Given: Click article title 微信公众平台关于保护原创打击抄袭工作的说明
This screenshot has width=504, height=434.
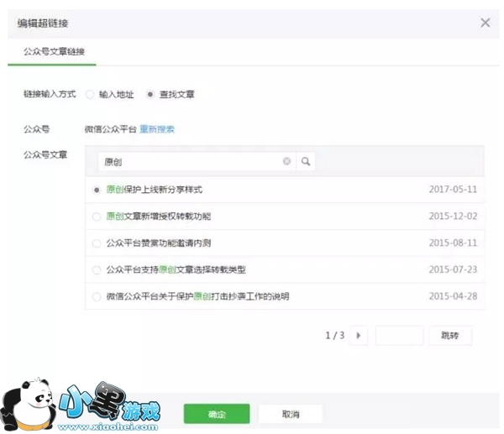Looking at the screenshot, I should tap(197, 296).
